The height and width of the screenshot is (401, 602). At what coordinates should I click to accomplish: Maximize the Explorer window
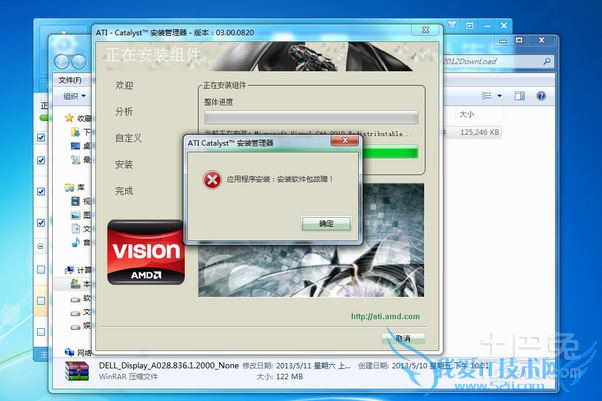tap(519, 40)
